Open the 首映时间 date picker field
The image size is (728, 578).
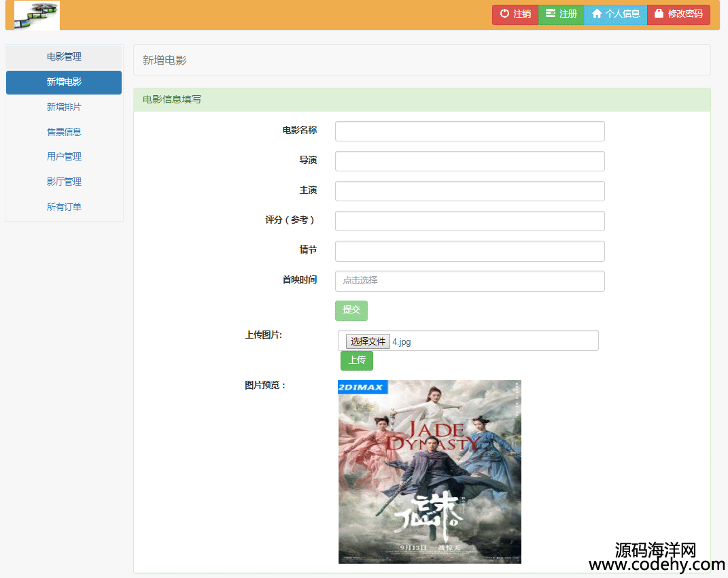click(470, 281)
